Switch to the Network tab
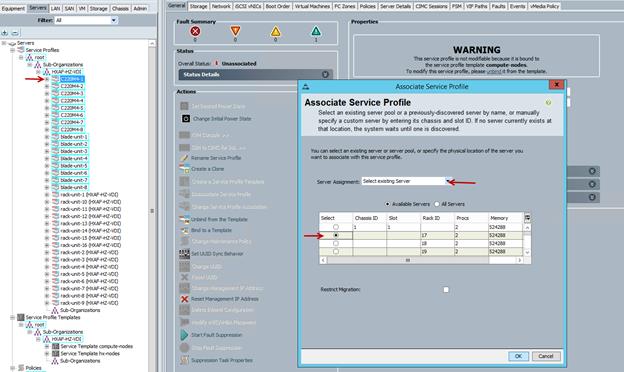This screenshot has width=624, height=372. coord(221,6)
